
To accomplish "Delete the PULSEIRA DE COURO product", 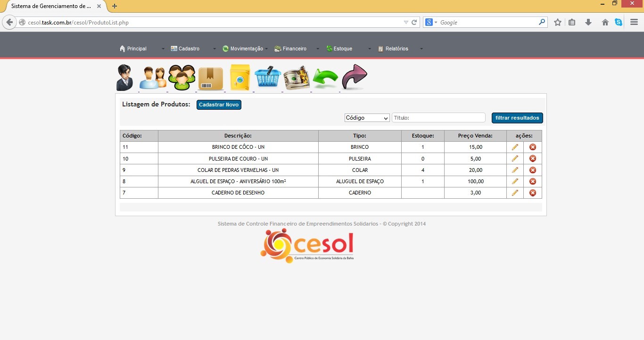I will (533, 159).
